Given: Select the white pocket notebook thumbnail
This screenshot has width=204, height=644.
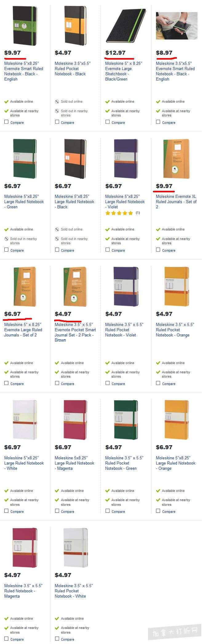Looking at the screenshot, I should 75,548.
